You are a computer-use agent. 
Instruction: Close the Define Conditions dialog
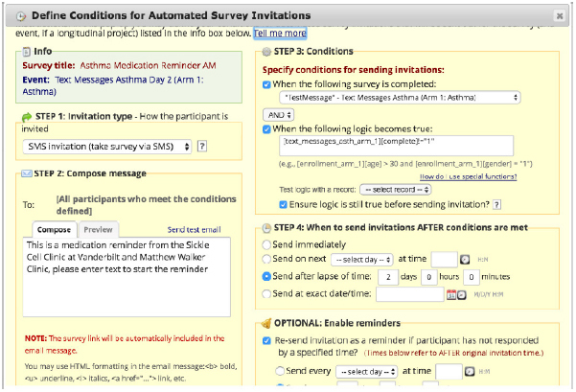pos(559,15)
